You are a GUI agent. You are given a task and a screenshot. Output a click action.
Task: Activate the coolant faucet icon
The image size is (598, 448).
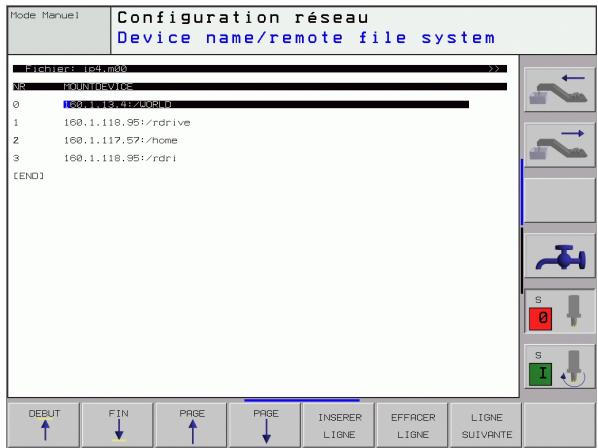coord(559,257)
